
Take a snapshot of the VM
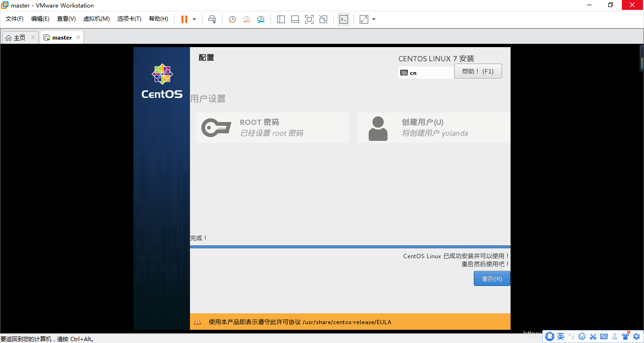pyautogui.click(x=232, y=19)
